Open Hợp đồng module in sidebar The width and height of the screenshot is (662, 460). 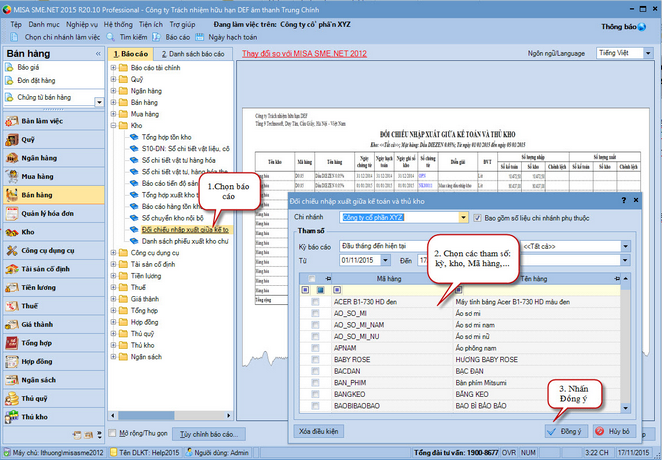54,362
